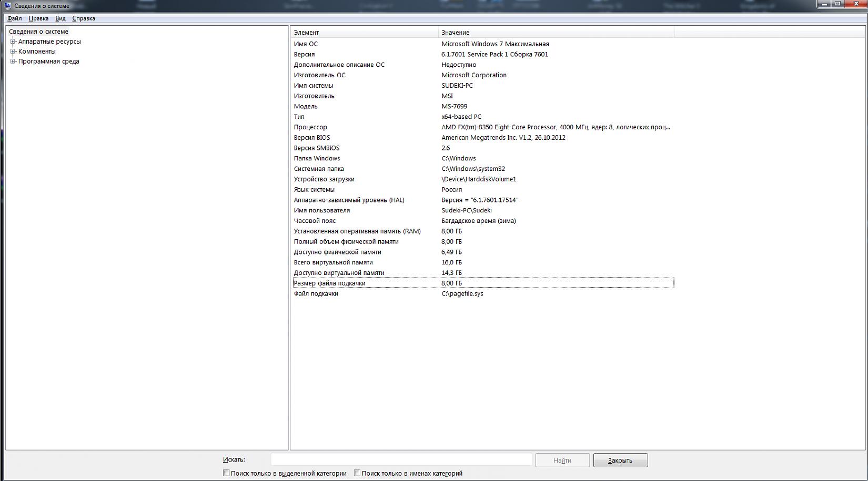
Task: Select the Размер файла подкачки row
Action: 483,283
